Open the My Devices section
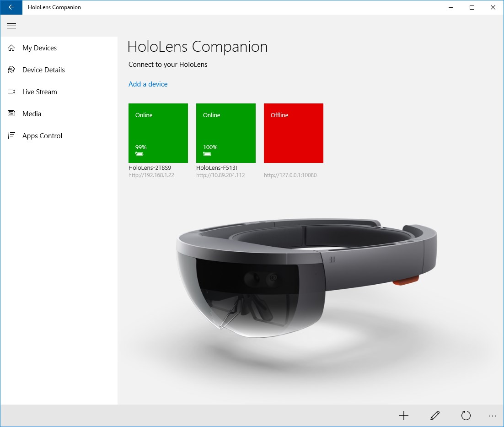The height and width of the screenshot is (427, 504). tap(39, 48)
